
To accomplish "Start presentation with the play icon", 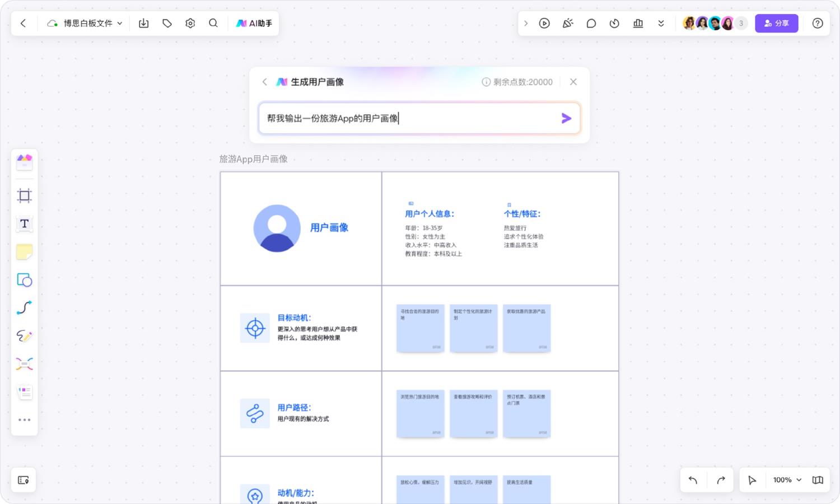I will (x=544, y=23).
